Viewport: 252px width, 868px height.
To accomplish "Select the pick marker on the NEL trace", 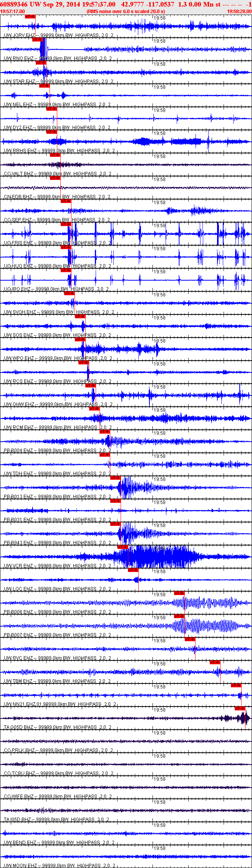I will 45,86.
